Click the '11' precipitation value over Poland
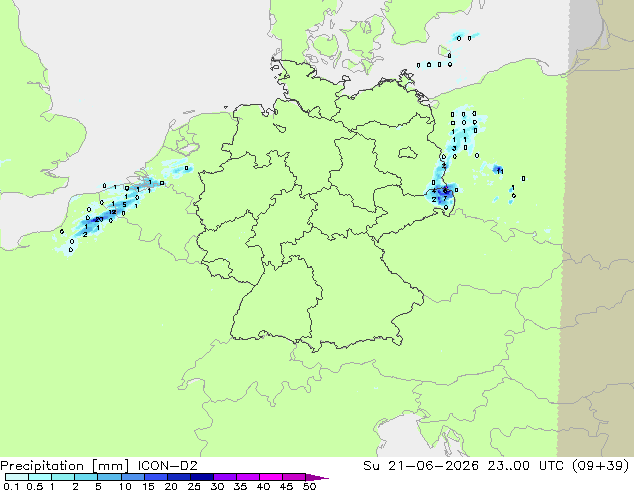This screenshot has height=490, width=634. pyautogui.click(x=500, y=171)
